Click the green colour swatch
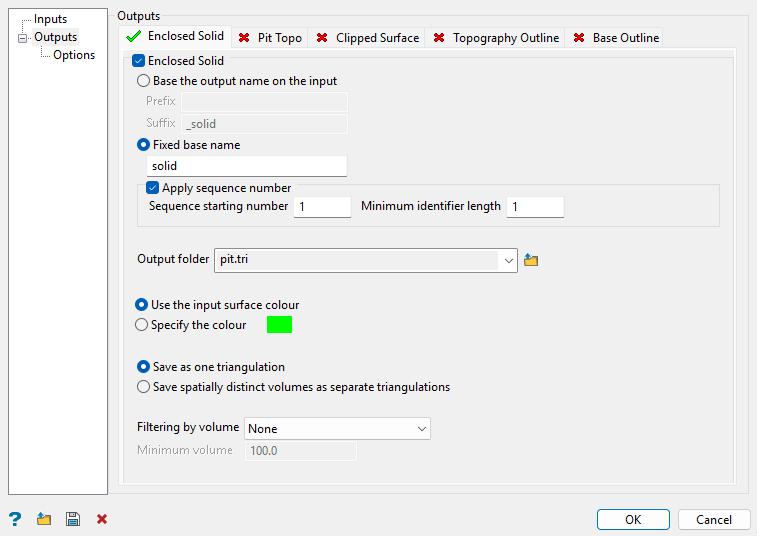 point(279,325)
